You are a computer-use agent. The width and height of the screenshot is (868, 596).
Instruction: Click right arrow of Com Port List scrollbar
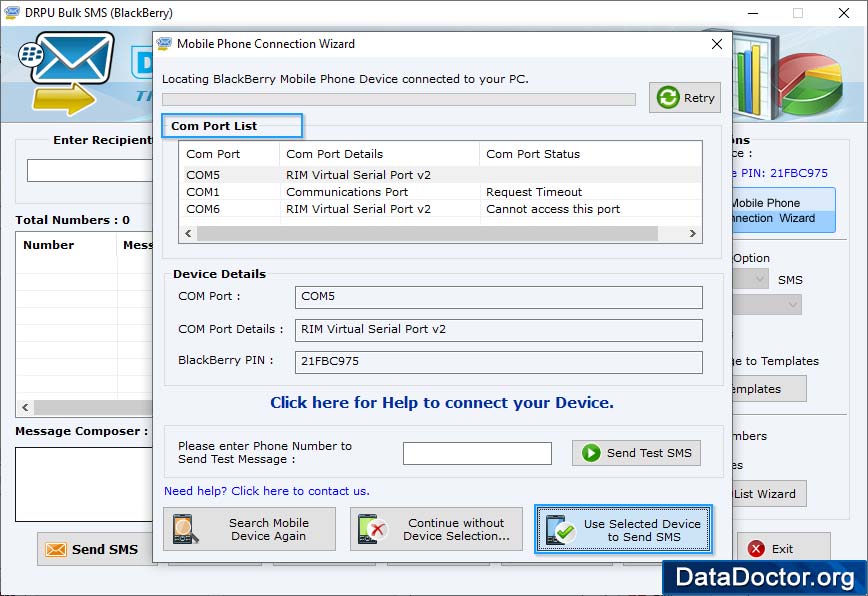[x=693, y=234]
